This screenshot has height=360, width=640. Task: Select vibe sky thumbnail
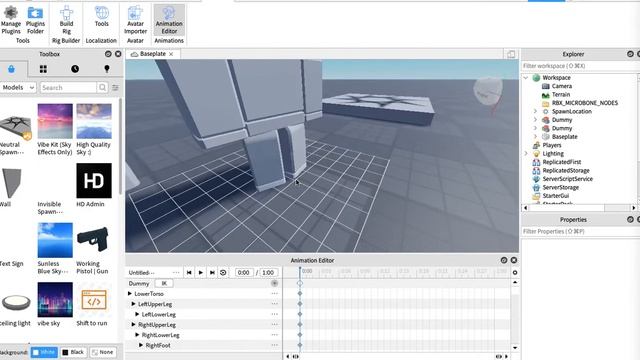click(55, 300)
